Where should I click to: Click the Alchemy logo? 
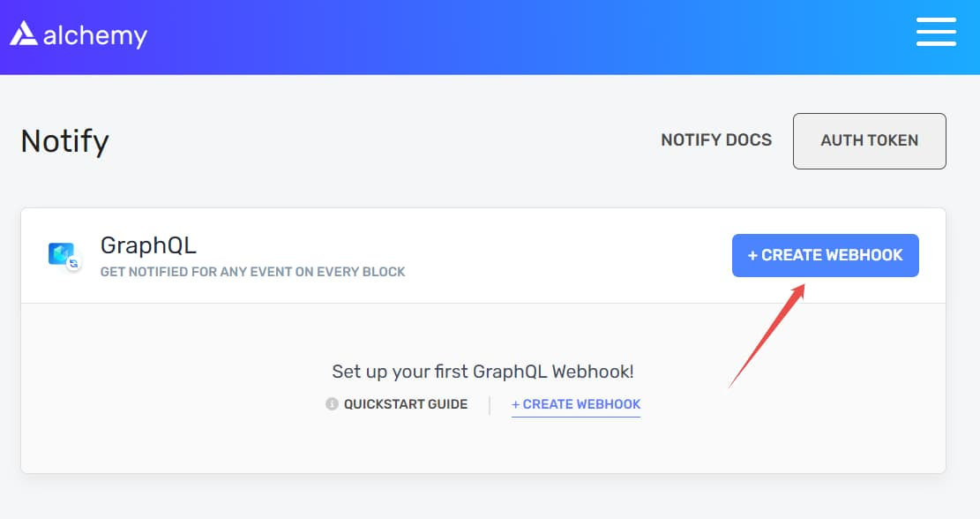tap(78, 34)
